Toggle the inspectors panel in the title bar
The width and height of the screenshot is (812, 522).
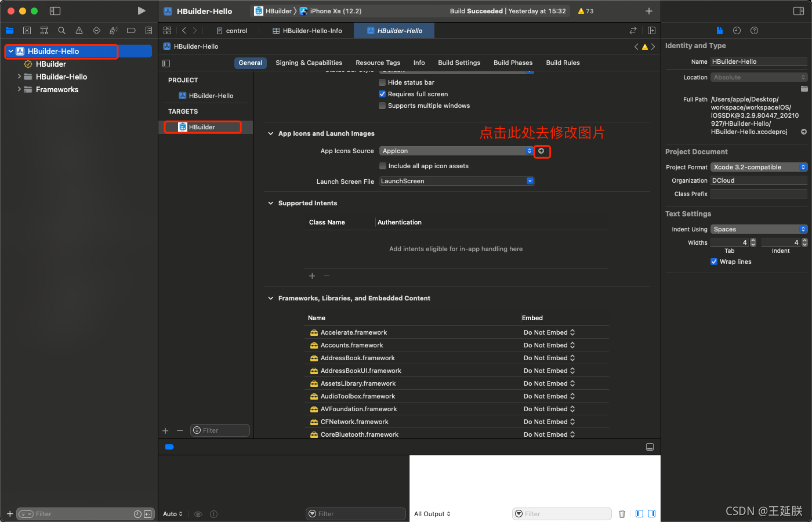[x=799, y=11]
